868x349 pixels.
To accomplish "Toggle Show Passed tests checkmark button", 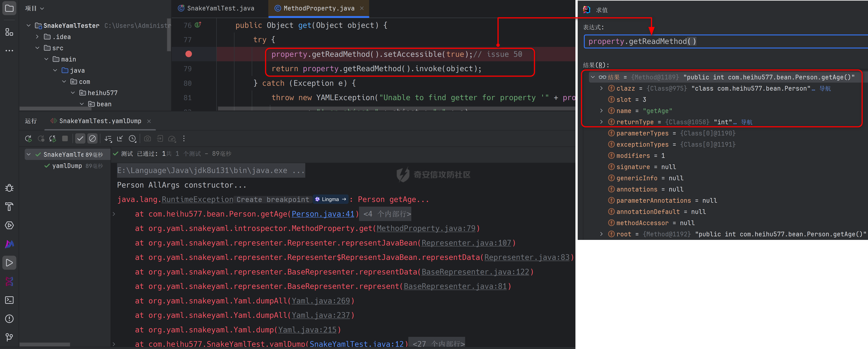I will click(x=80, y=139).
